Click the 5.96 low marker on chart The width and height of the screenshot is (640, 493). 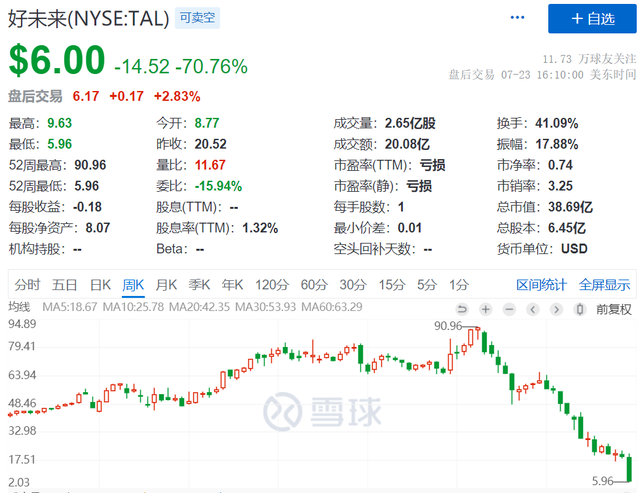click(x=602, y=481)
